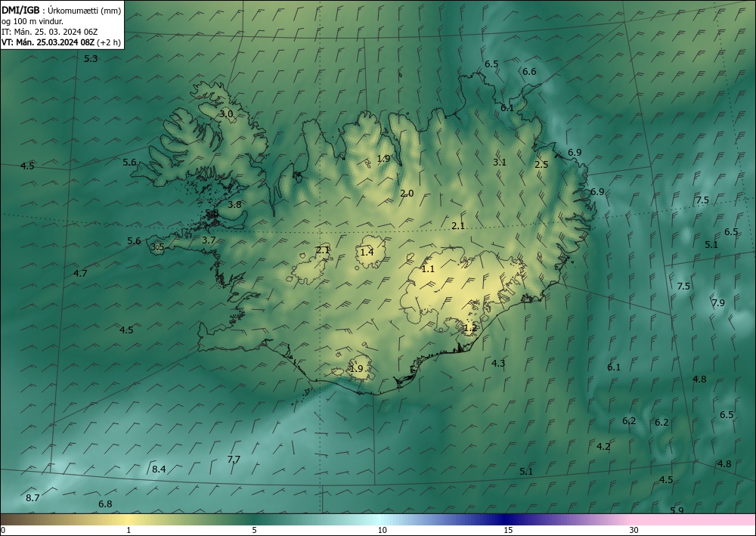Image resolution: width=756 pixels, height=536 pixels.
Task: Click the 5.8 value on the map
Action: [212, 212]
